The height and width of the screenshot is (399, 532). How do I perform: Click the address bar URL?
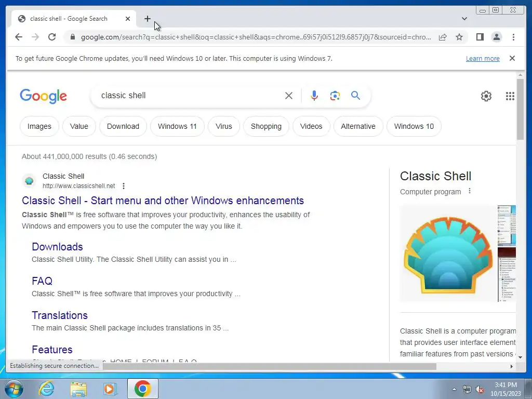click(x=256, y=37)
